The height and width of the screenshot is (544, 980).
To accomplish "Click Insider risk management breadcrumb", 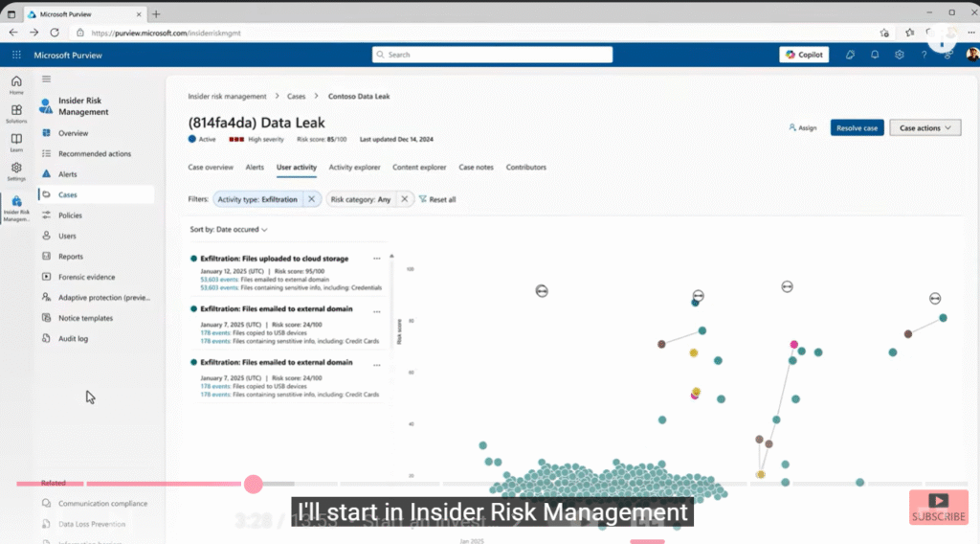I will coord(227,97).
